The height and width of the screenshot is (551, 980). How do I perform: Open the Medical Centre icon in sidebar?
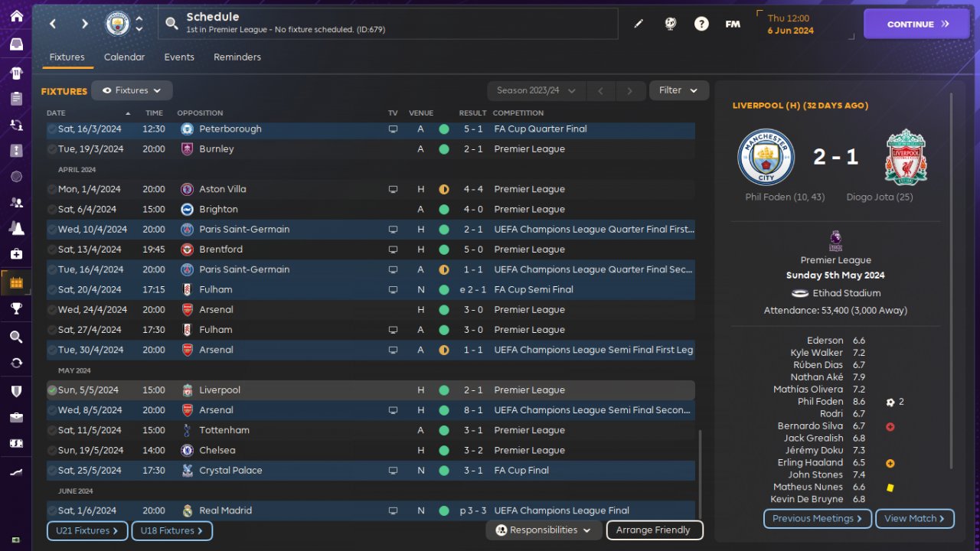[16, 253]
